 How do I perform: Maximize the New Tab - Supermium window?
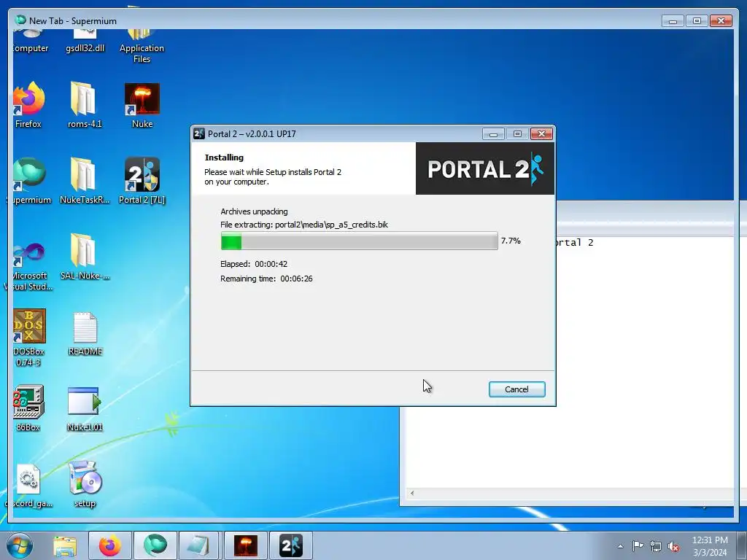697,21
